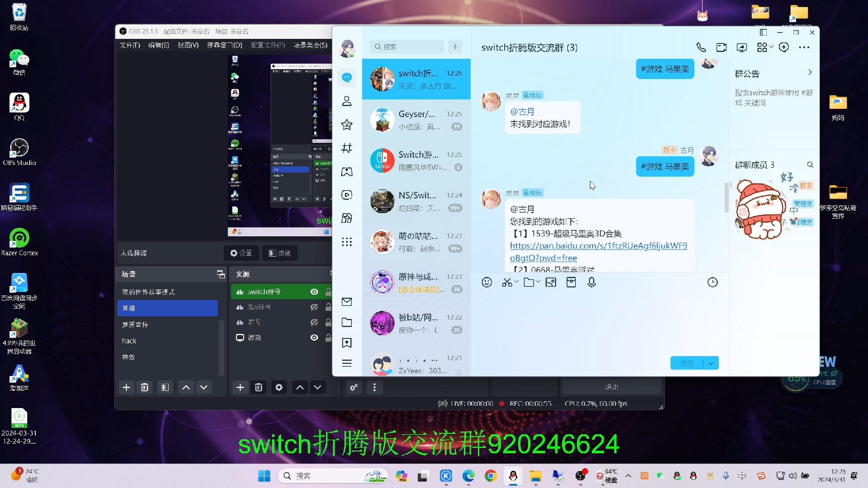Image resolution: width=868 pixels, height=488 pixels.
Task: Click the QQ chat message scrollbar
Action: pos(726,197)
